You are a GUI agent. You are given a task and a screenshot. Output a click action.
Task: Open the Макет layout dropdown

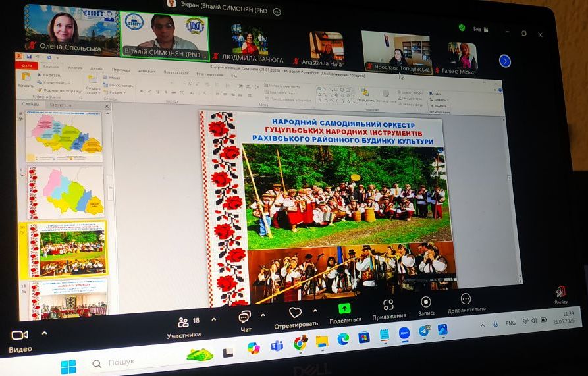(113, 78)
